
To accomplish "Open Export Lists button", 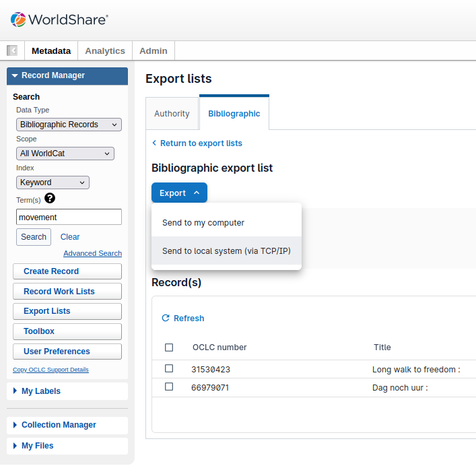I will coord(67,311).
